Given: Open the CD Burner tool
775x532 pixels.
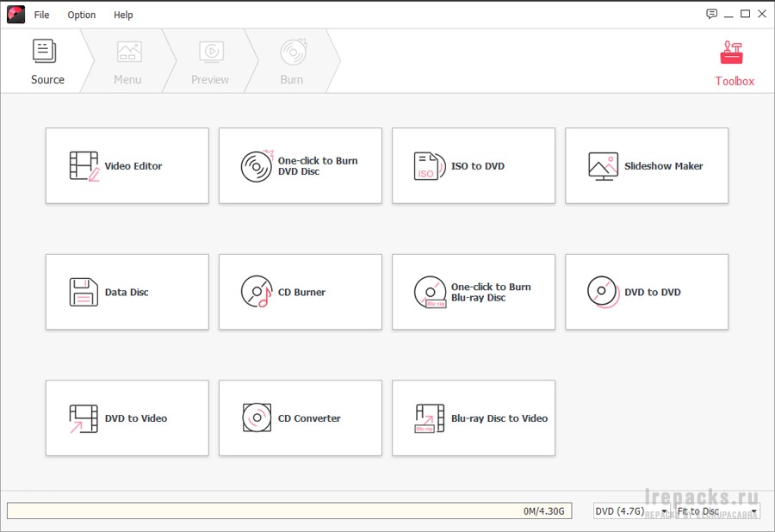Looking at the screenshot, I should coord(300,292).
